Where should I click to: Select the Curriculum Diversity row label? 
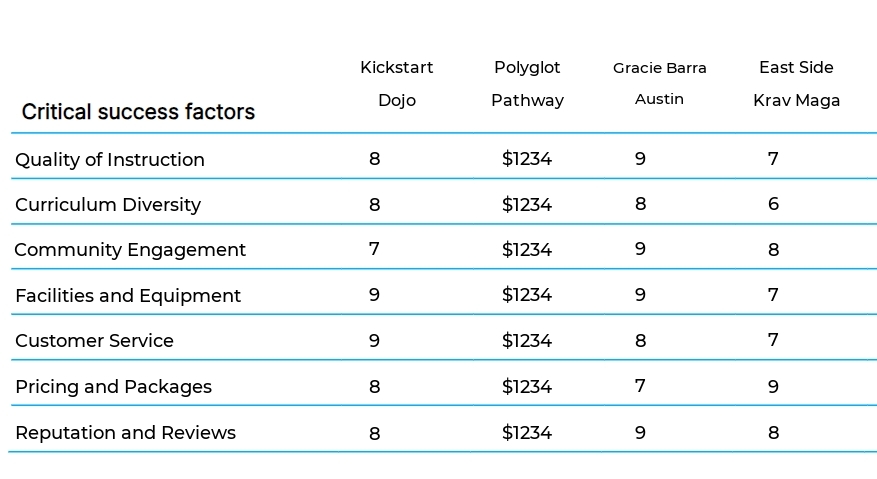[x=108, y=205]
